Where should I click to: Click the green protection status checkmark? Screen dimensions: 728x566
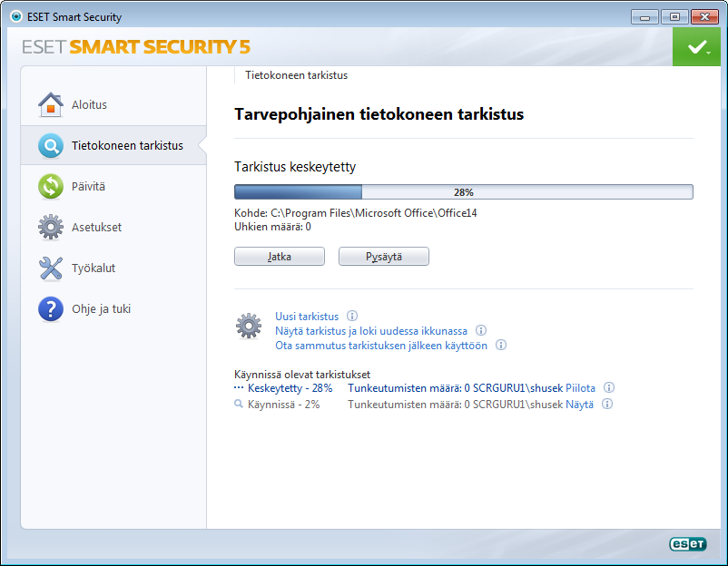point(696,47)
